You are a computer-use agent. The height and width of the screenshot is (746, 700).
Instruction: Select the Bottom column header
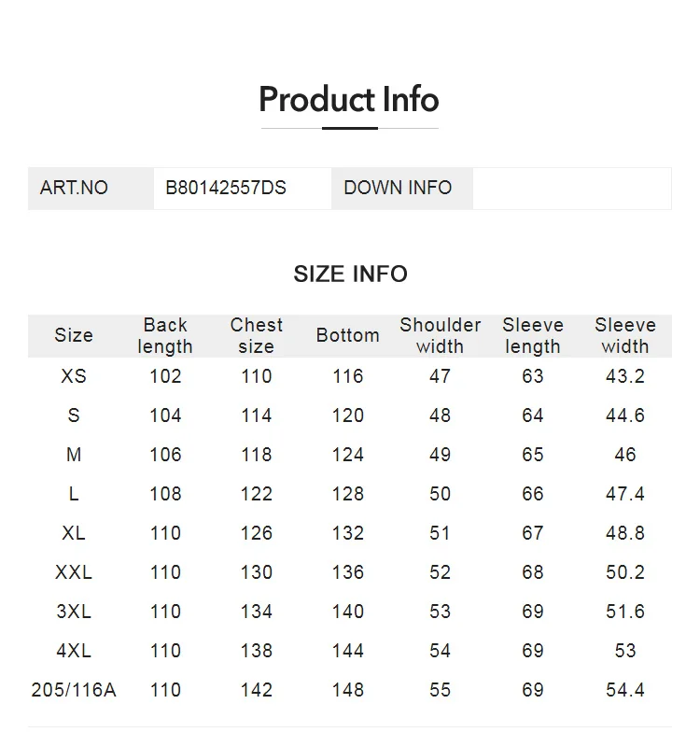[347, 335]
